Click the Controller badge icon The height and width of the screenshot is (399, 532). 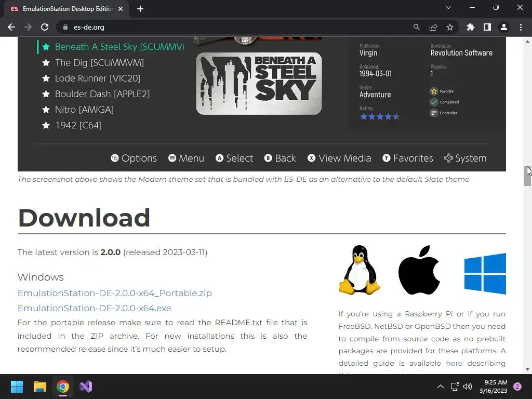pos(434,113)
